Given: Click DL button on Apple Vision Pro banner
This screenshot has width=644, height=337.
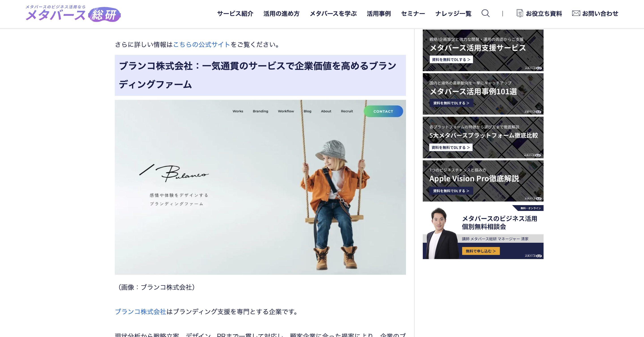Looking at the screenshot, I should click(451, 191).
